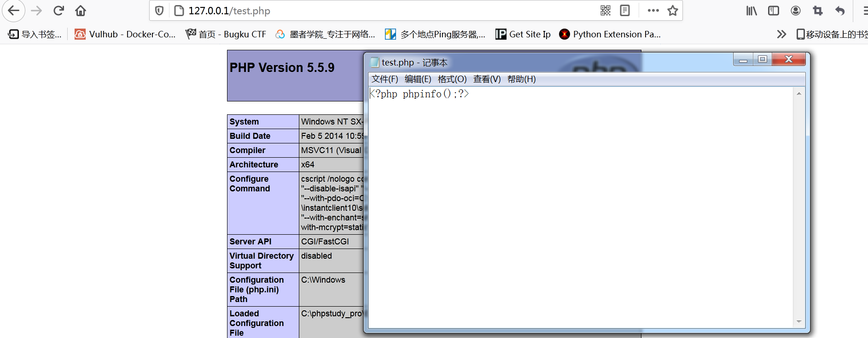Open the 编辑(E) menu in Notepad
868x338 pixels.
[418, 79]
